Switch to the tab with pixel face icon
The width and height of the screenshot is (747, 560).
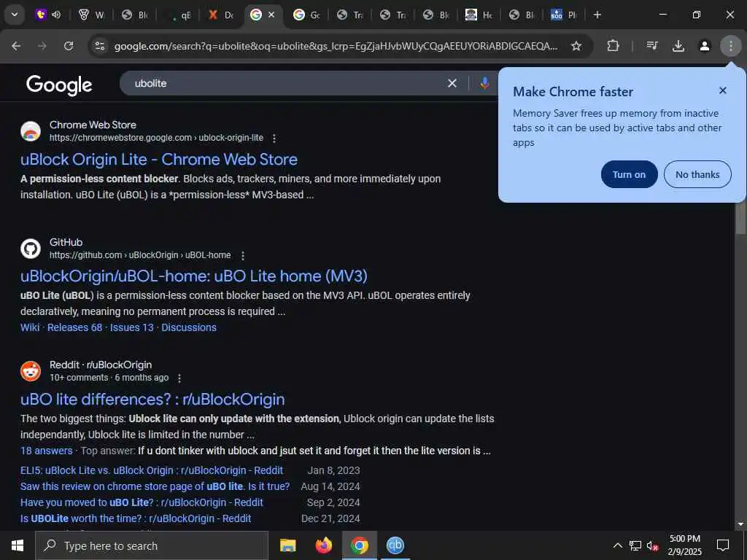click(x=479, y=15)
